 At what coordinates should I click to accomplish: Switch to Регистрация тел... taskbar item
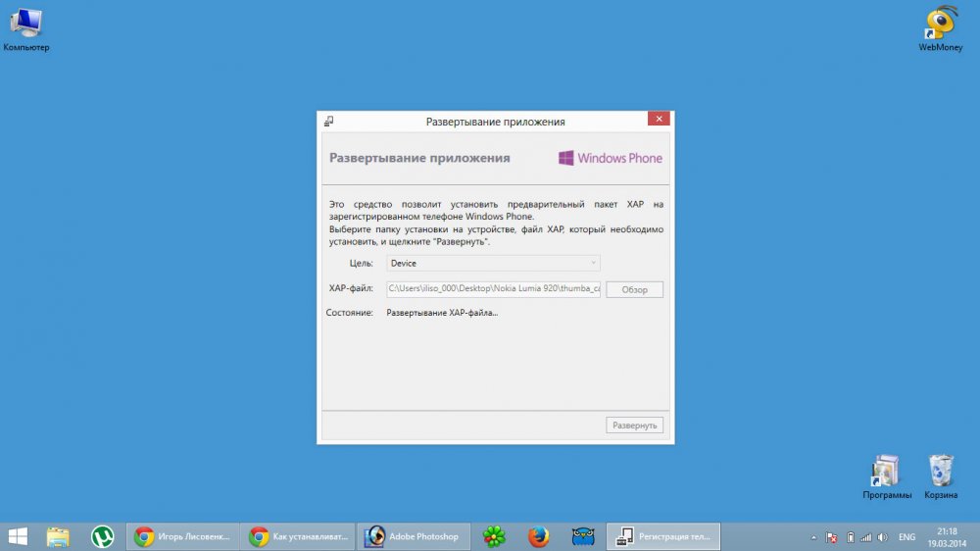click(663, 536)
